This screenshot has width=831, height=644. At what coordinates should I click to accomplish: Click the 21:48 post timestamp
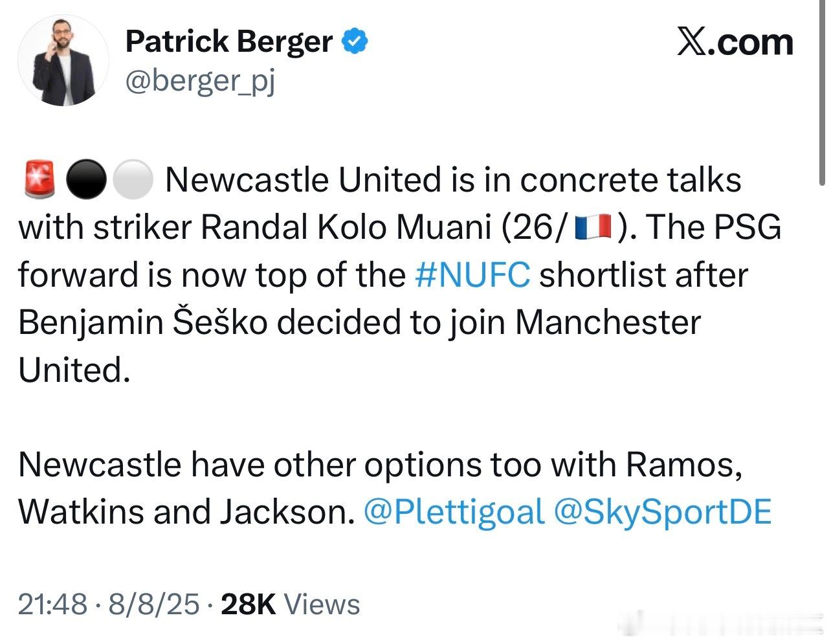(52, 605)
